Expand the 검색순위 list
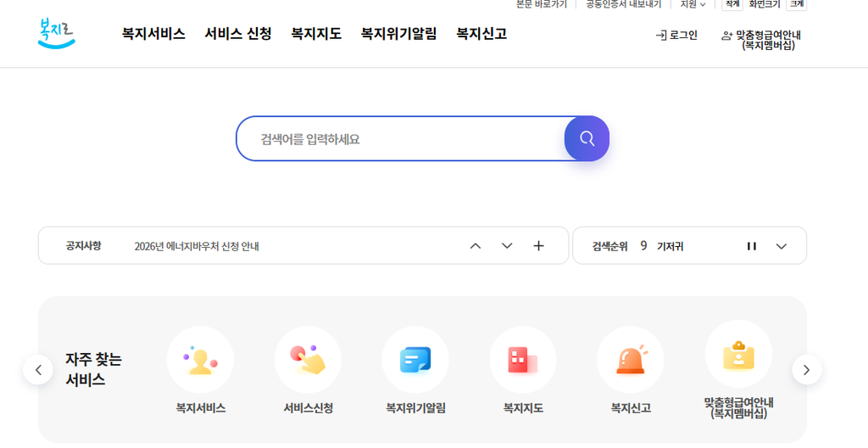 tap(781, 246)
